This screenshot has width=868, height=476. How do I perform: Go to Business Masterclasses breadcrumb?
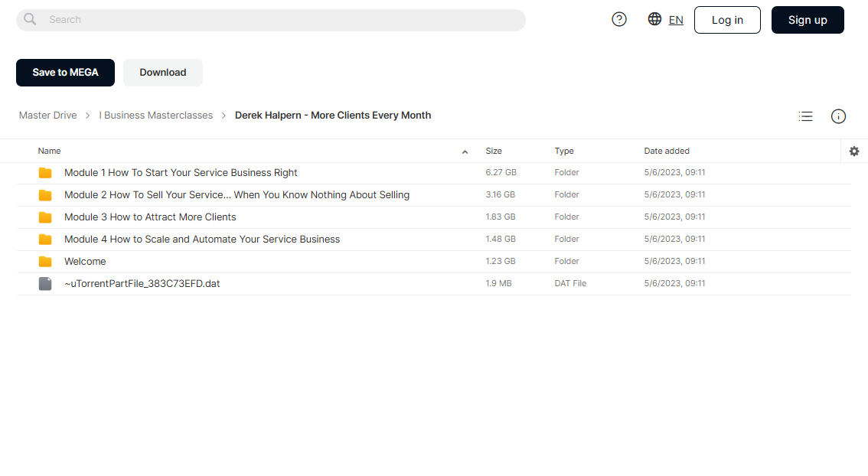[155, 115]
